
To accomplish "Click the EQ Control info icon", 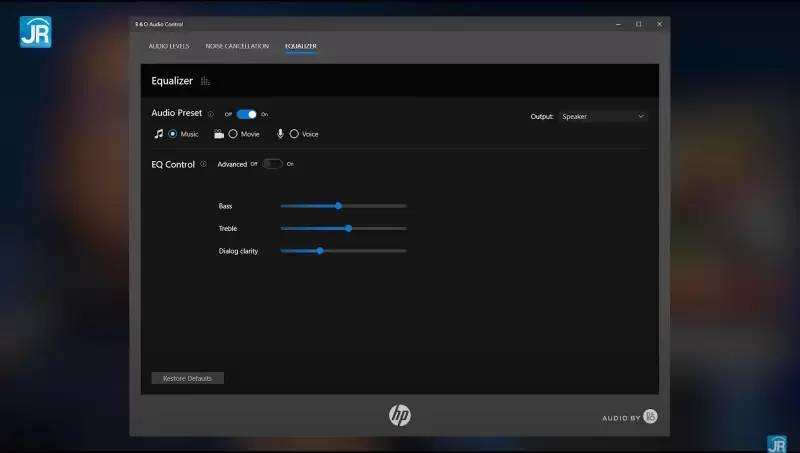I will pos(203,164).
